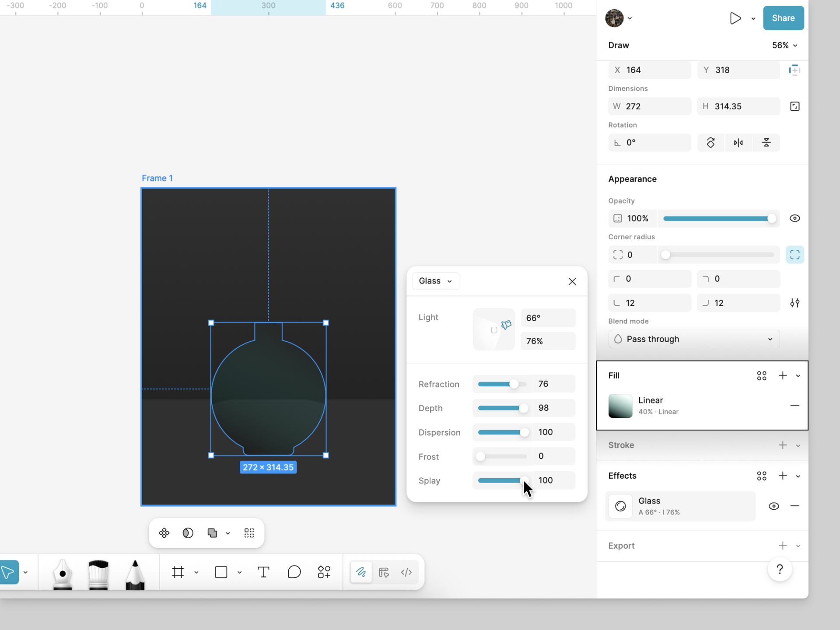Toggle Glass effect visibility eye
Screen dimensions: 840x630
(773, 506)
